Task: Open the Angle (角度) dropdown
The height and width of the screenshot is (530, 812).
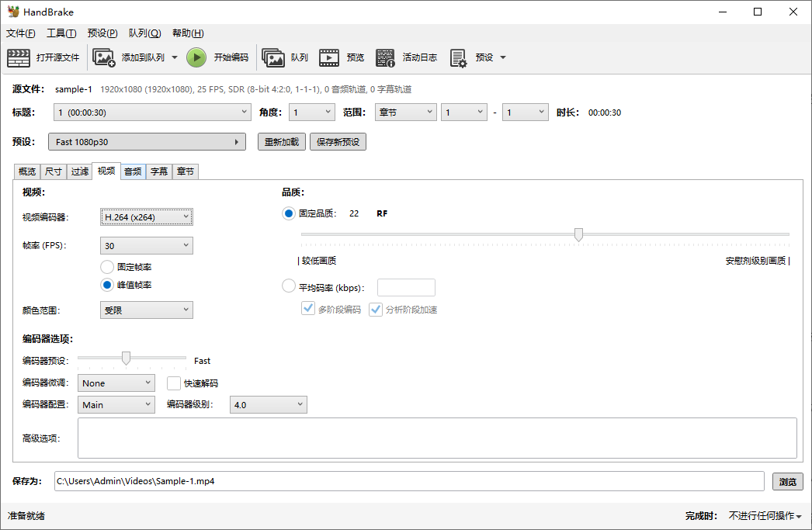Action: [x=312, y=113]
